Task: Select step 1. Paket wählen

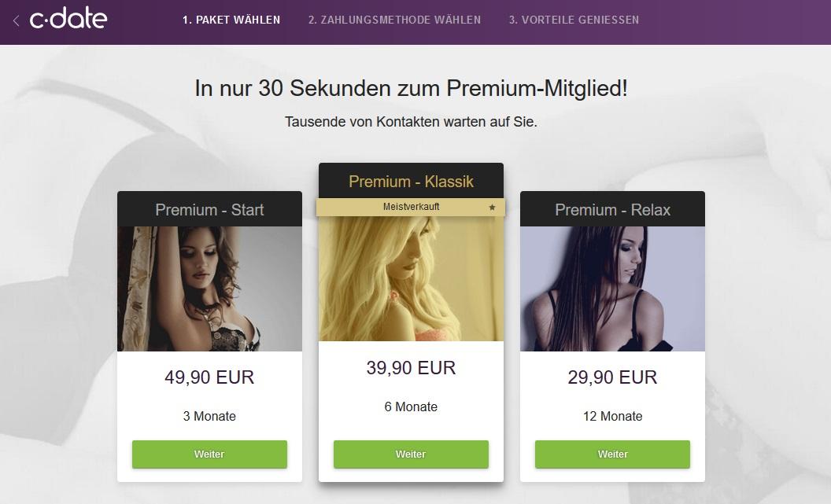Action: click(231, 20)
